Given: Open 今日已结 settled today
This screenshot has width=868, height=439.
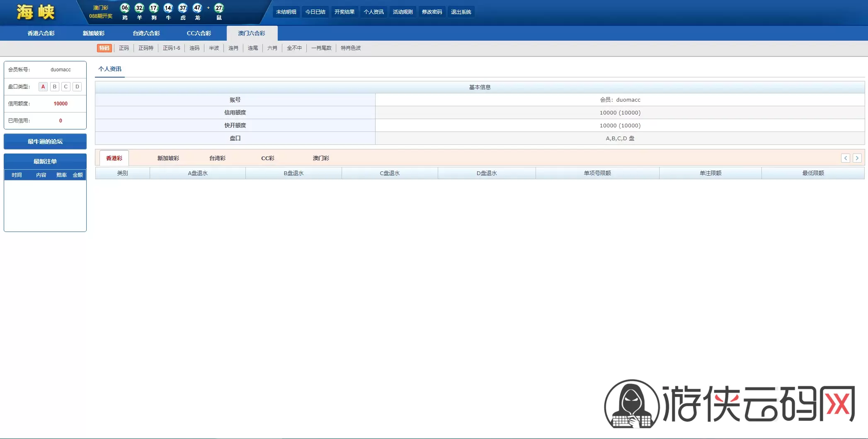Looking at the screenshot, I should 315,12.
